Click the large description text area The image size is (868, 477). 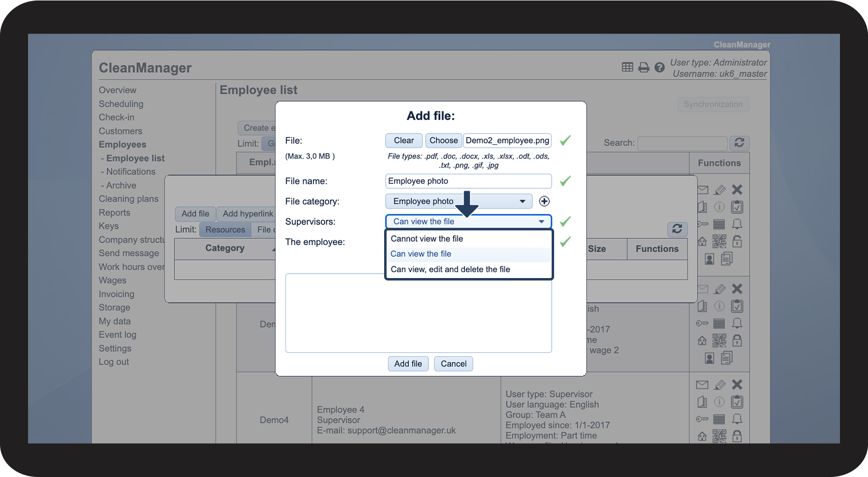[419, 313]
